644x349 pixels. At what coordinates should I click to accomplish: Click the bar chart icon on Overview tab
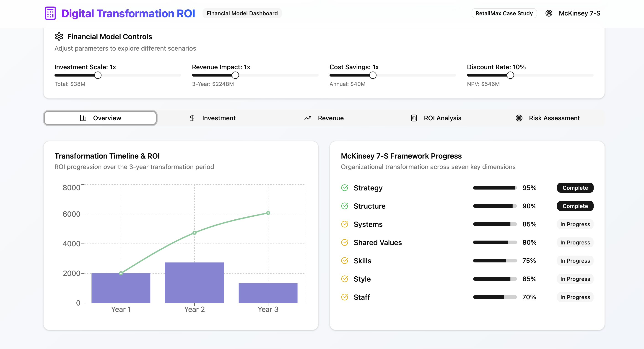tap(83, 118)
